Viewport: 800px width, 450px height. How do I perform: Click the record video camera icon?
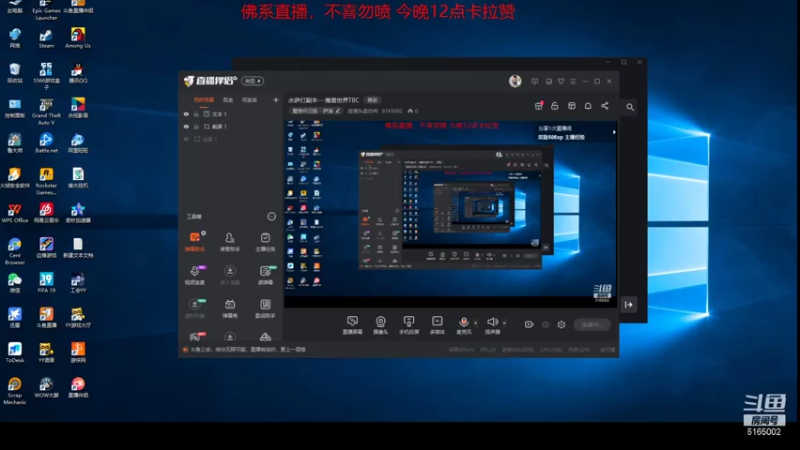coord(529,324)
